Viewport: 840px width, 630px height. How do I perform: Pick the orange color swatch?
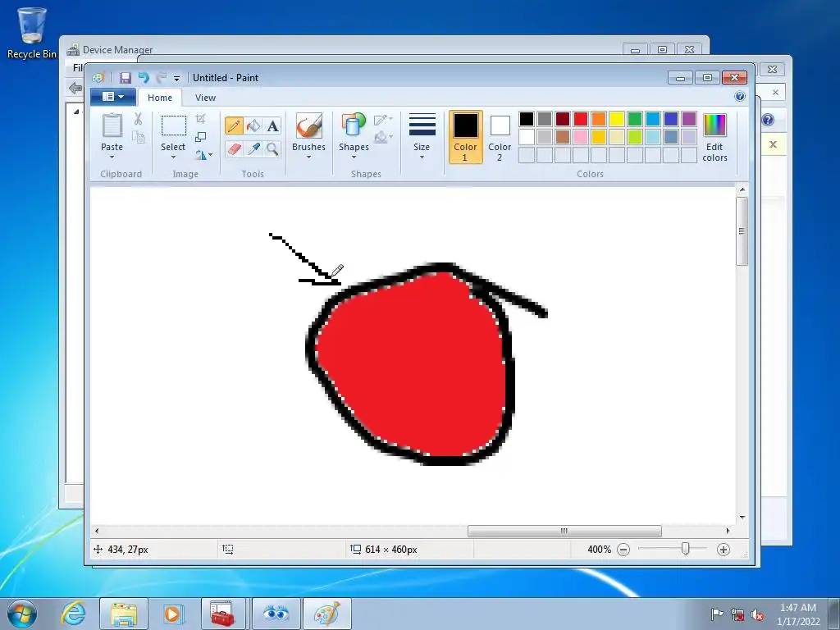(599, 119)
